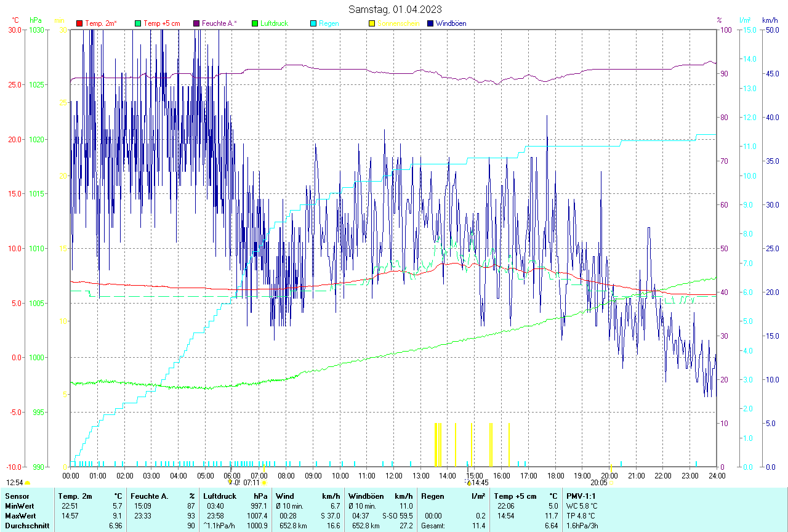Click the '1.6hPa/3h' pressure trend value
The width and height of the screenshot is (788, 532).
coord(582,525)
